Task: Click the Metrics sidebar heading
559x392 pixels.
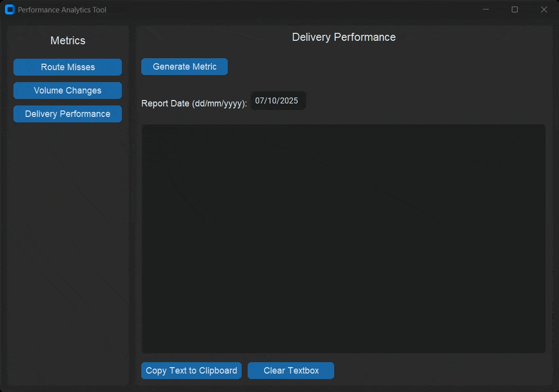Action: pyautogui.click(x=68, y=41)
